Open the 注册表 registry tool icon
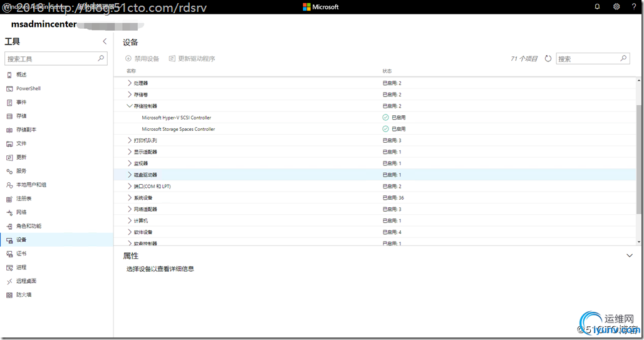644x340 pixels. pyautogui.click(x=9, y=198)
